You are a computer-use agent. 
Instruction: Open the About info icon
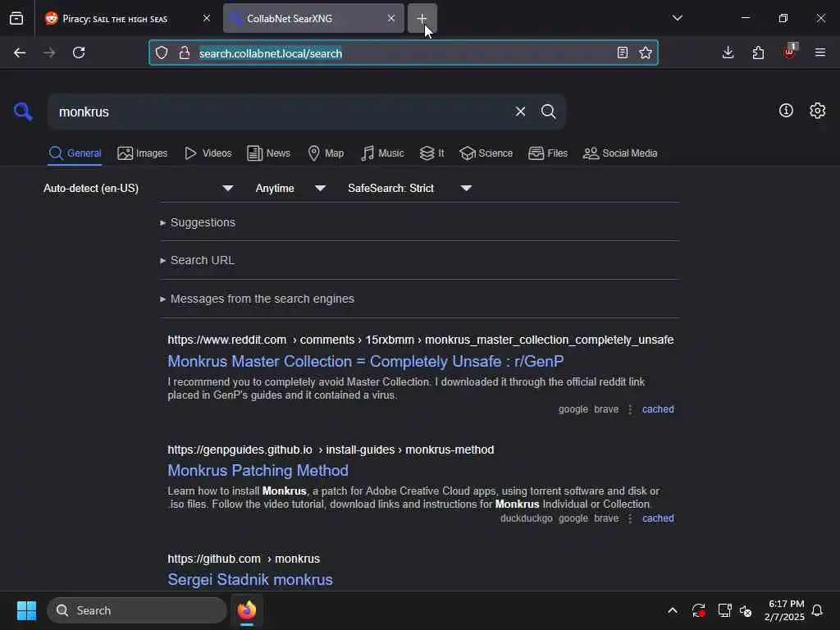pyautogui.click(x=786, y=111)
